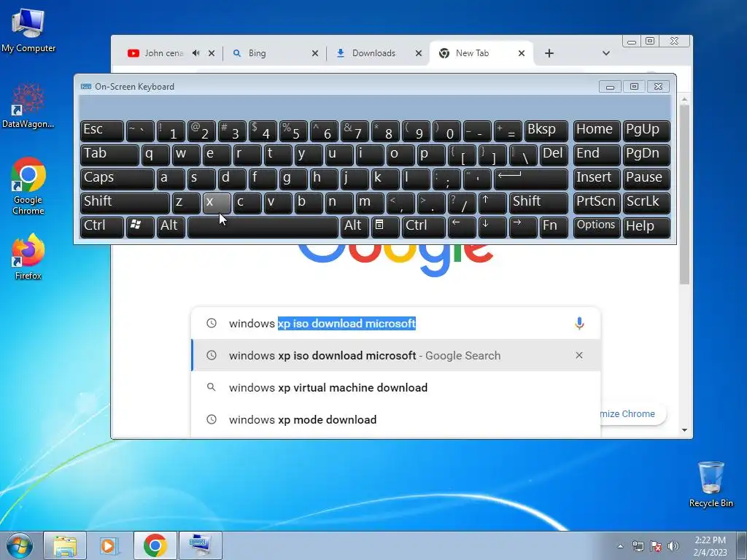Select 'windows xp virtual machine download' suggestion

click(395, 387)
